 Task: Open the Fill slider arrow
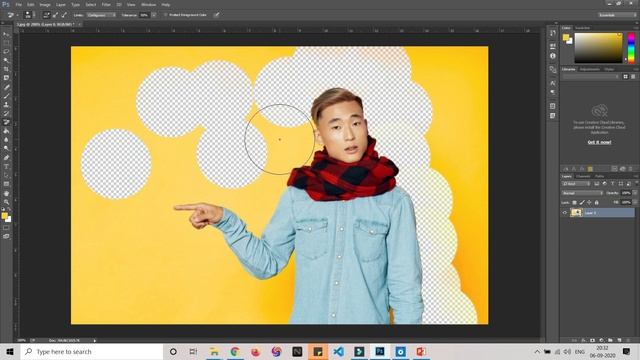click(635, 202)
